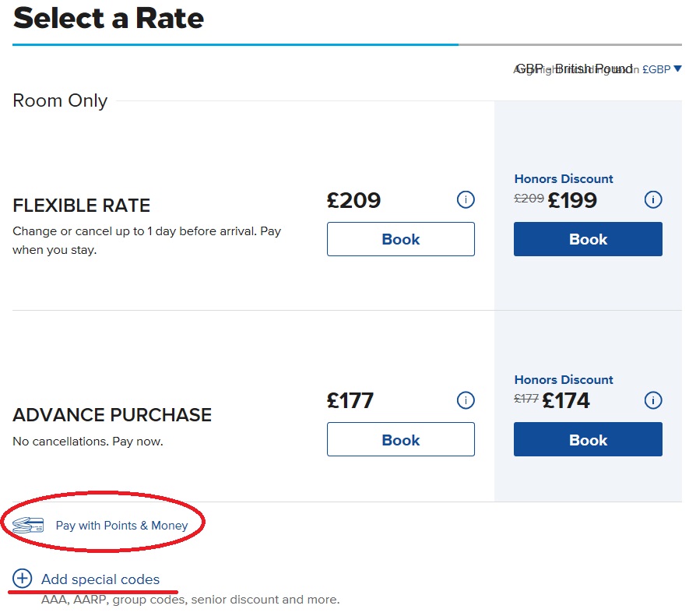Open info icon beside £199 Honors Discount price

(652, 199)
